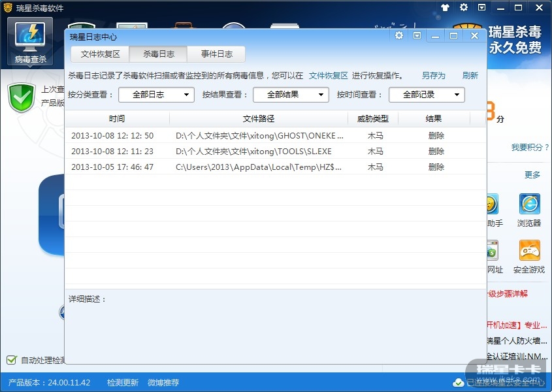Click 木马 in the 17:46:47 row
Image resolution: width=552 pixels, height=392 pixels.
375,167
